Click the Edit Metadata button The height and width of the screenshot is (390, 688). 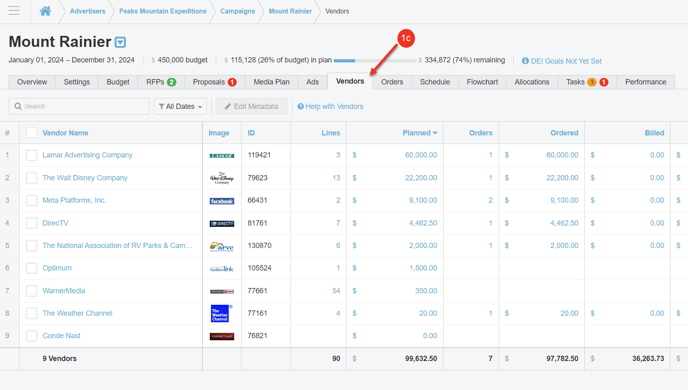click(251, 106)
